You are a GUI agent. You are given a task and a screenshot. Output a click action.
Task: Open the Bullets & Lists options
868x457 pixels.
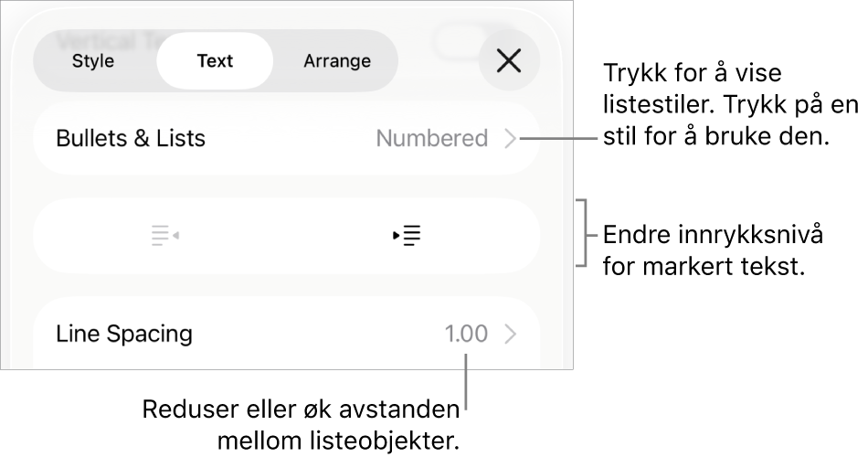[131, 139]
